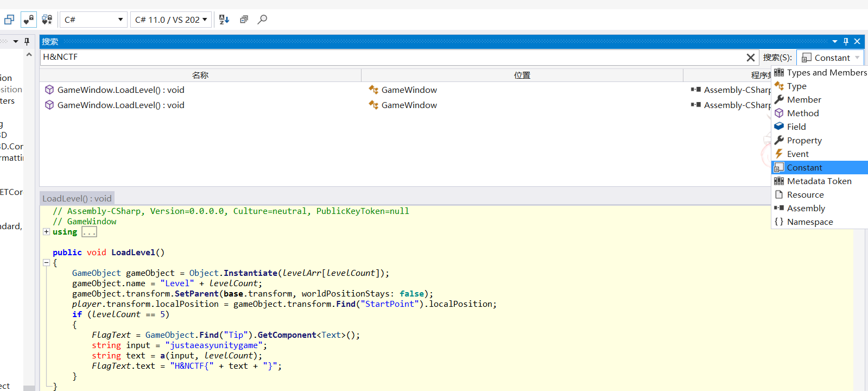Screen dimensions: 868x391
Task: Choose Assembly search option
Action: 820,208
